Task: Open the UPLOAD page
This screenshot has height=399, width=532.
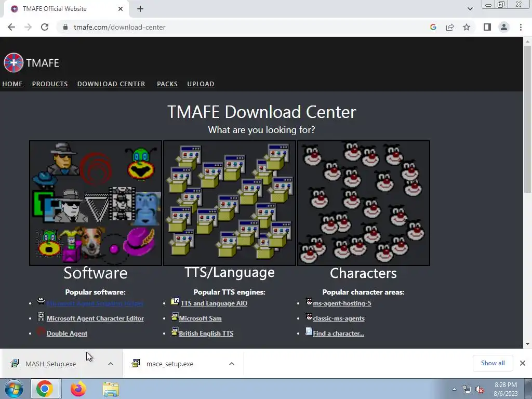Action: 201,84
